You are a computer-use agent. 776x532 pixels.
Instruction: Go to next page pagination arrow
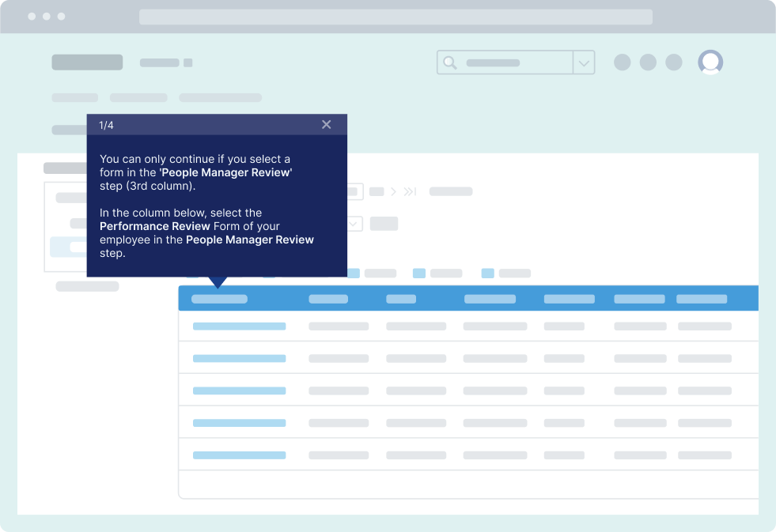coord(393,191)
